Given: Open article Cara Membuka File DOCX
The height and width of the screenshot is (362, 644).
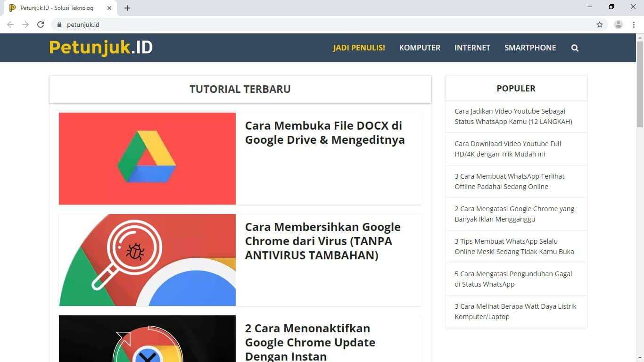Looking at the screenshot, I should point(325,133).
